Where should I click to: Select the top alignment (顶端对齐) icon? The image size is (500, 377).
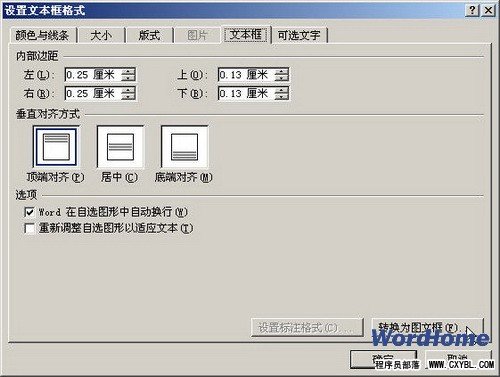[56, 147]
